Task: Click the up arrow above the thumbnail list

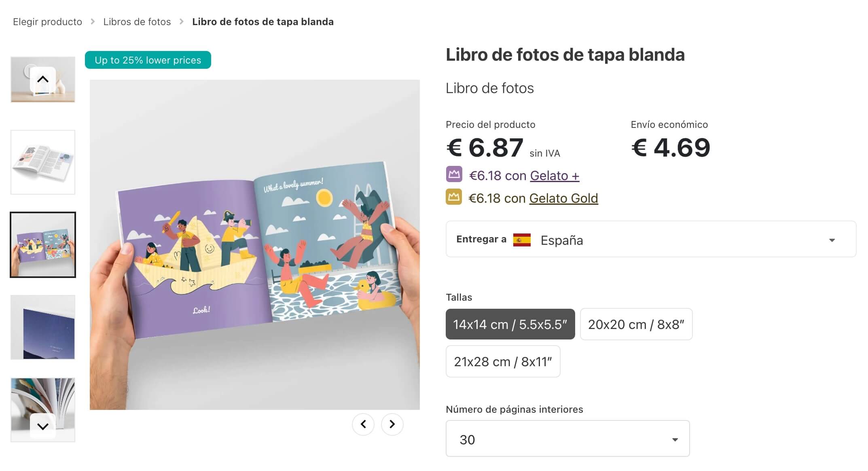Action: tap(43, 78)
